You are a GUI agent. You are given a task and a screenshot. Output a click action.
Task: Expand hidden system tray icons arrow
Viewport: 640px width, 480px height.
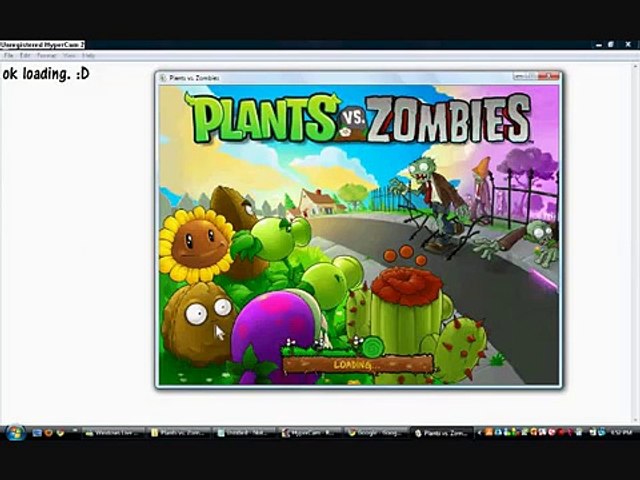[480, 433]
